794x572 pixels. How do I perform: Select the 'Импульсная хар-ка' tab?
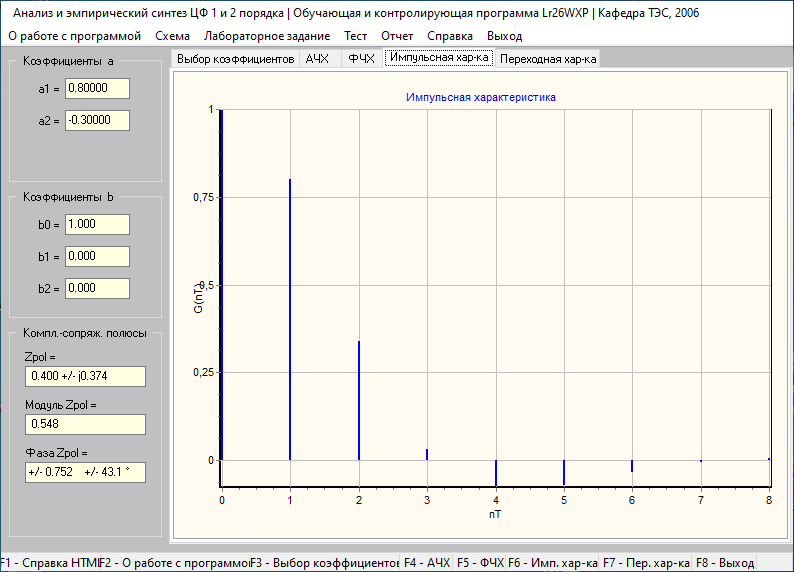click(x=439, y=57)
